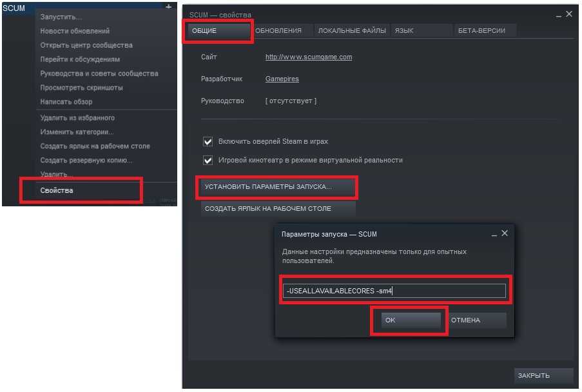Click ОТМЕНА in launch parameters dialog
Screen dimensions: 582x392
pos(476,320)
